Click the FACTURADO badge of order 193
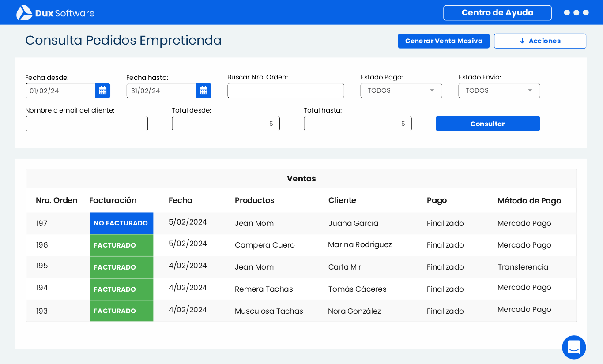 (121, 311)
